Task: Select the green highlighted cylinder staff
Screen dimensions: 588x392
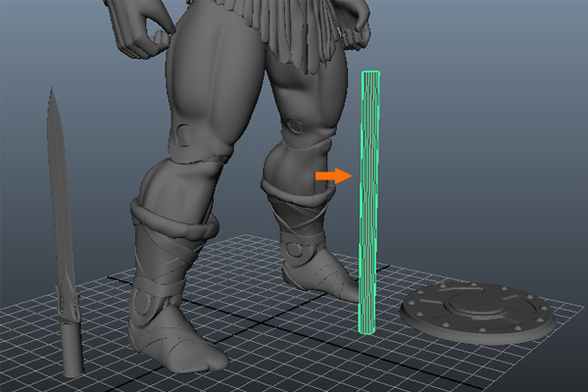Action: tap(369, 203)
